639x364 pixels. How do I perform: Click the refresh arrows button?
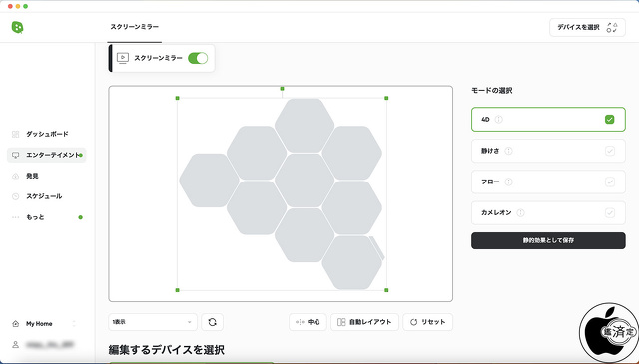[x=212, y=322]
